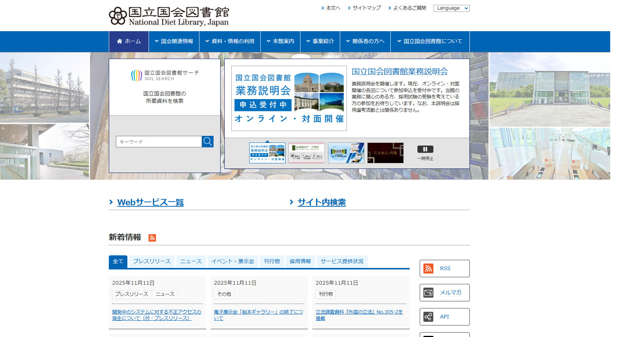Switch to the イベント・展示会 tab
644x337 pixels.
coord(233,261)
